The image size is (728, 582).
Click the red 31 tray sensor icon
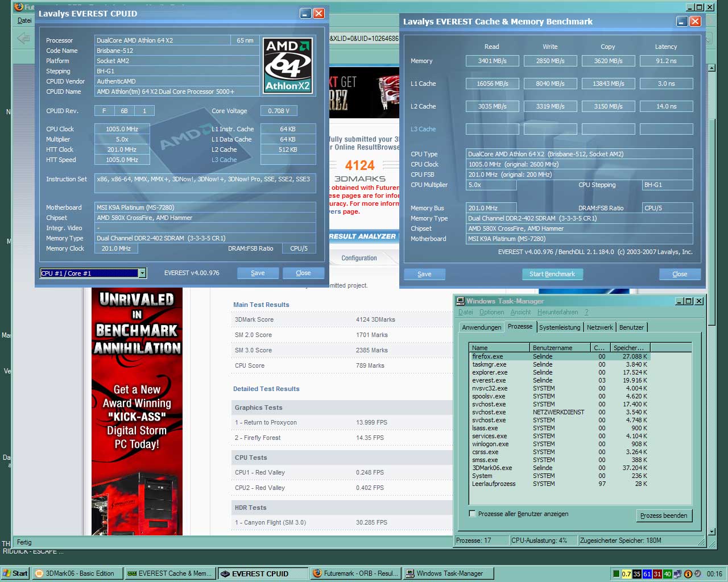[x=657, y=574]
